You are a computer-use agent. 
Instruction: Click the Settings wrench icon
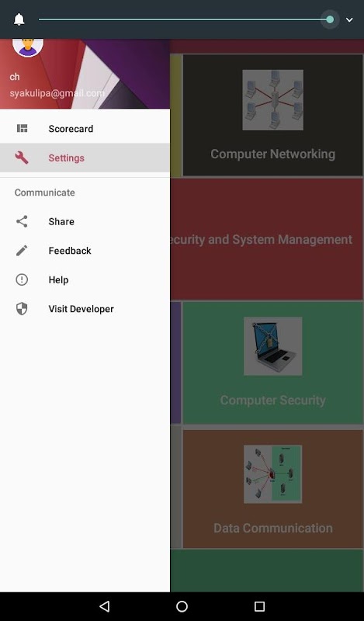[22, 158]
